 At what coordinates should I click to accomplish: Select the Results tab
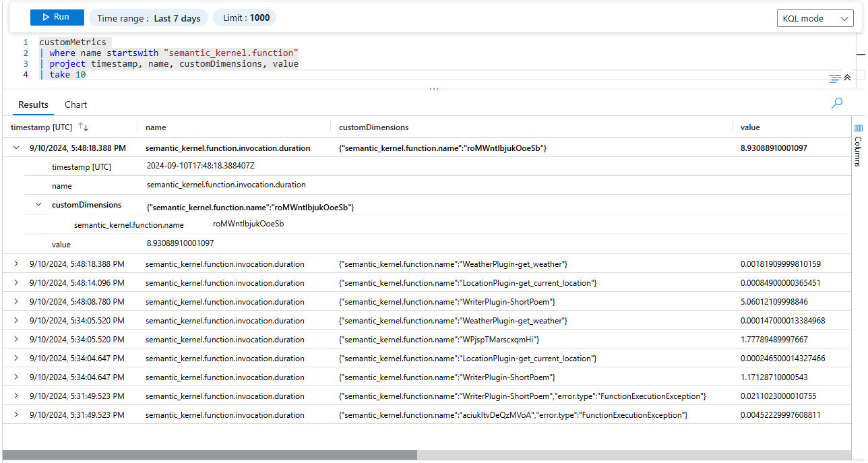click(33, 104)
